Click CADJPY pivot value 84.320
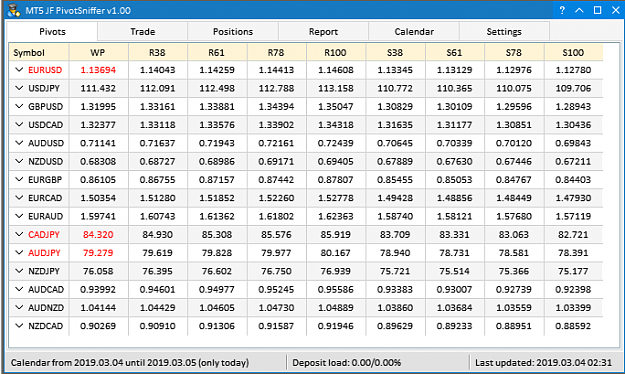The height and width of the screenshot is (374, 625). [98, 235]
